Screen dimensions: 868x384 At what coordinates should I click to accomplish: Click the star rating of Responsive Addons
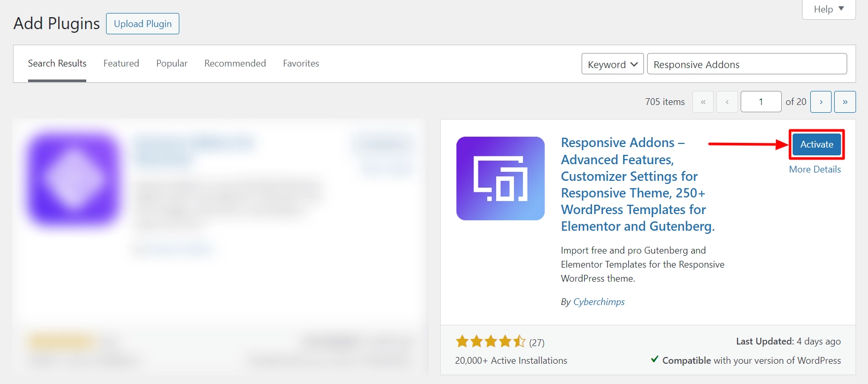(491, 341)
